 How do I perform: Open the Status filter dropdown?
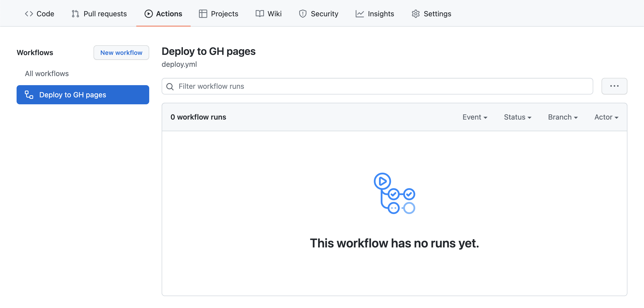[x=517, y=117]
